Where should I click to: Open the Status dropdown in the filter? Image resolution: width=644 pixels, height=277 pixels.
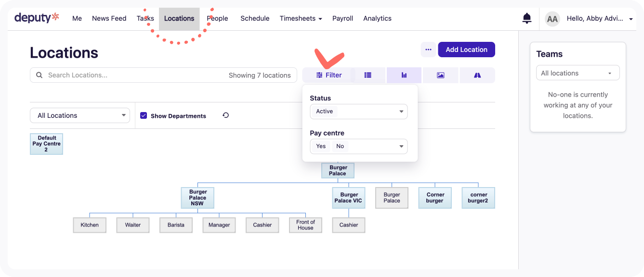[x=359, y=112]
